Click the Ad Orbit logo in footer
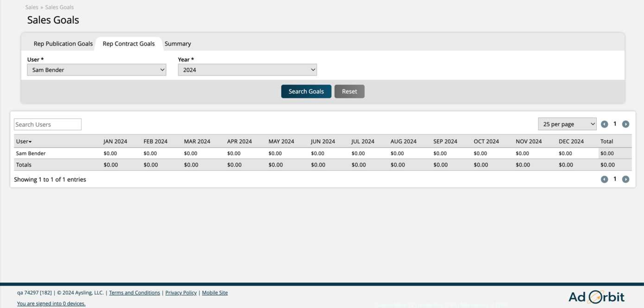This screenshot has width=644, height=308. (596, 297)
